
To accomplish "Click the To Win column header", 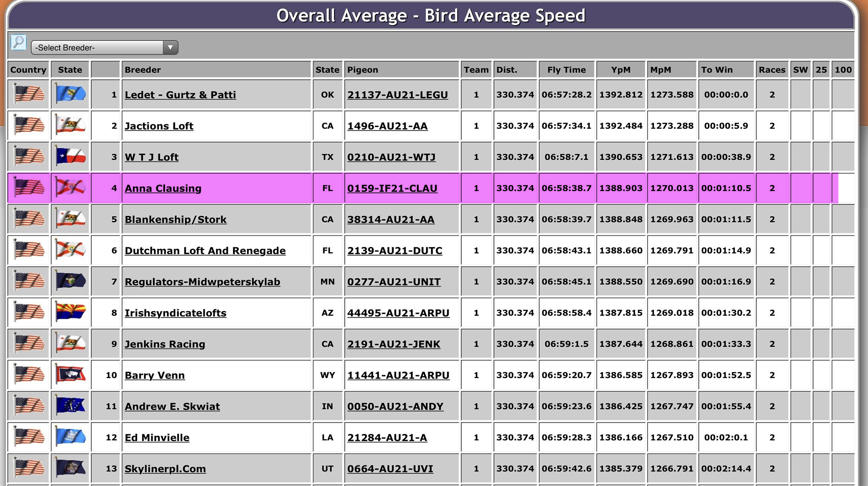I will point(717,70).
